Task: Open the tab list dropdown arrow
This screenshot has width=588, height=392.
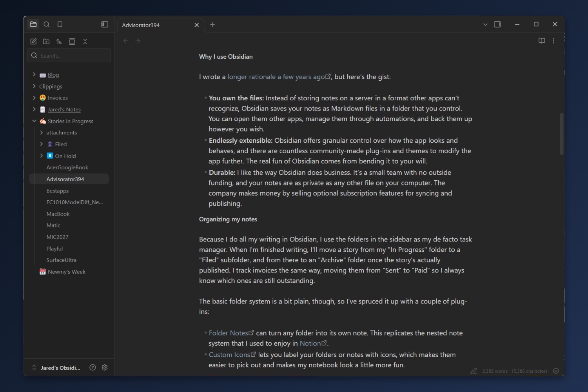Action: pyautogui.click(x=485, y=24)
